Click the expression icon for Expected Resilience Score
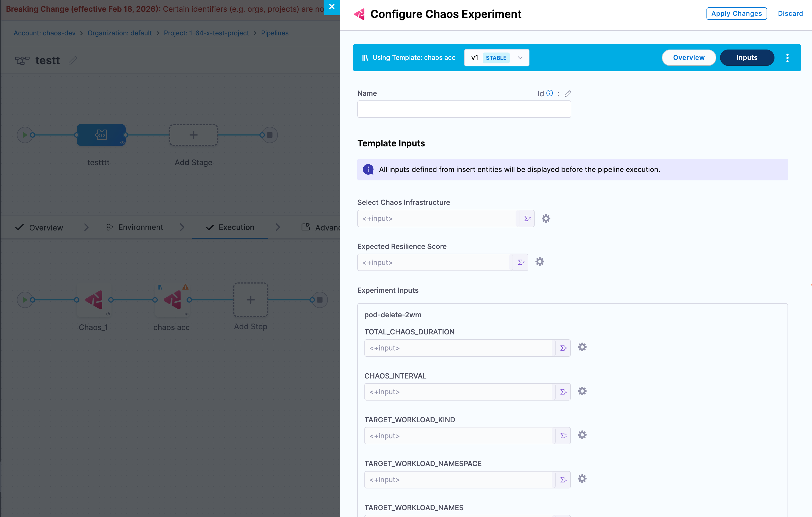This screenshot has width=812, height=517. point(521,262)
